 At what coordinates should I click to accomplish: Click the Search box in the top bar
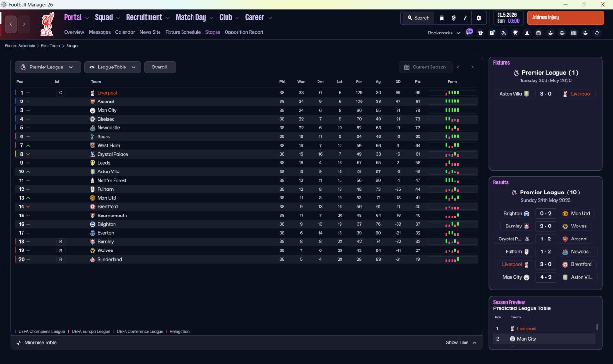pyautogui.click(x=419, y=18)
